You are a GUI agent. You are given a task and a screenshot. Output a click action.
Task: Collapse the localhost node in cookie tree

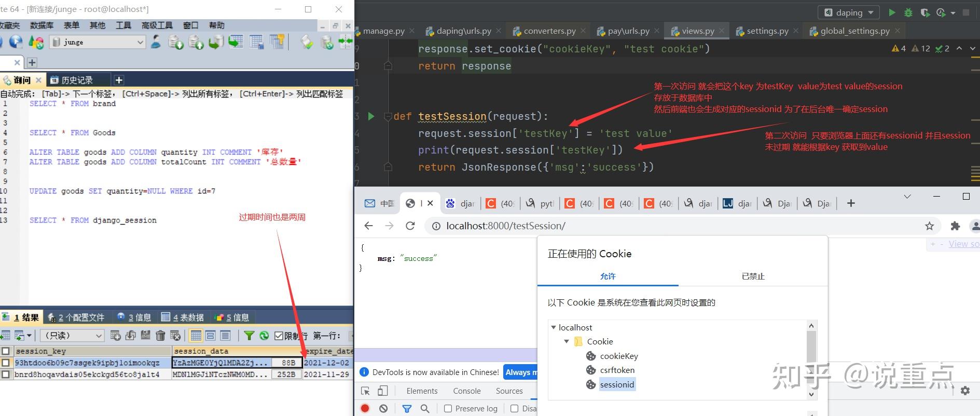pos(554,327)
